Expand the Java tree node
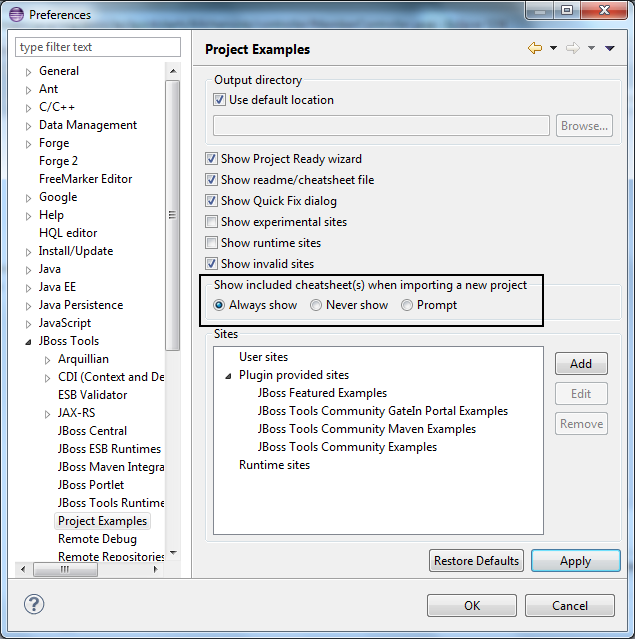635x639 pixels. 28,270
